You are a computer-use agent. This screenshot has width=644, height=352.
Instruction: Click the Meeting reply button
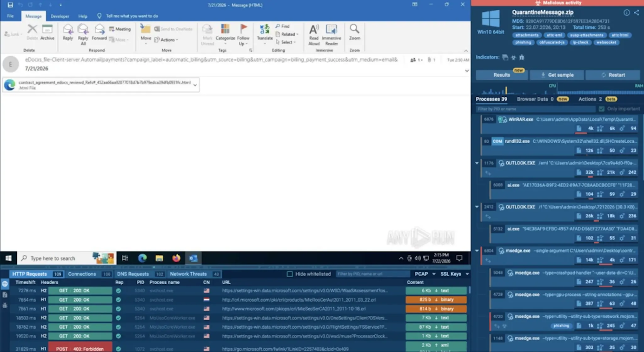pyautogui.click(x=120, y=29)
